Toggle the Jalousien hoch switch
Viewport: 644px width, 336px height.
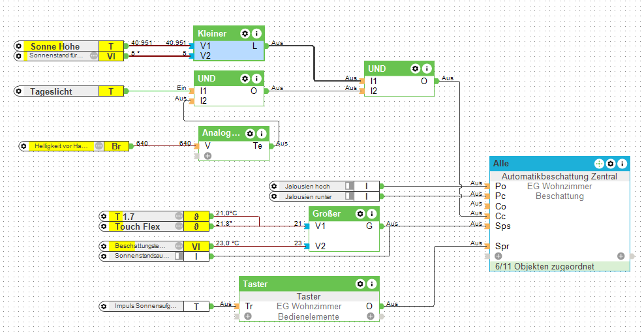tap(349, 186)
